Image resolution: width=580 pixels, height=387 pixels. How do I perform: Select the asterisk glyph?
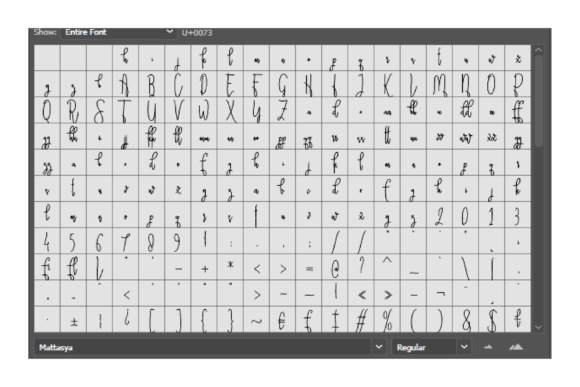(230, 267)
